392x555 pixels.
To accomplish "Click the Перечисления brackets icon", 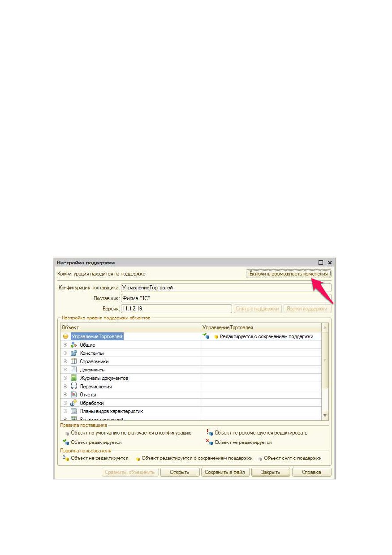I will 74,386.
